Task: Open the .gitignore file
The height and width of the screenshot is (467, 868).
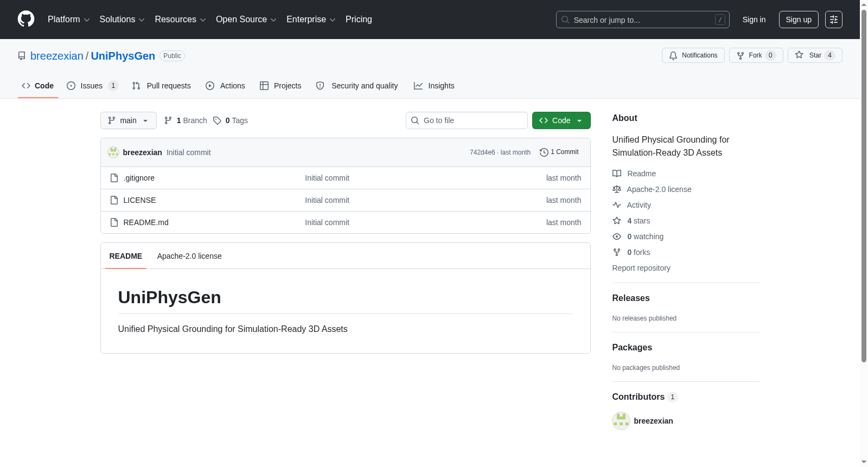Action: (139, 178)
